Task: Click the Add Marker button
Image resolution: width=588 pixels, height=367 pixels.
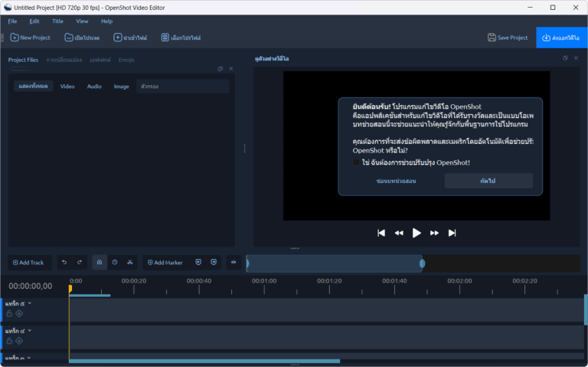Action: (x=165, y=263)
